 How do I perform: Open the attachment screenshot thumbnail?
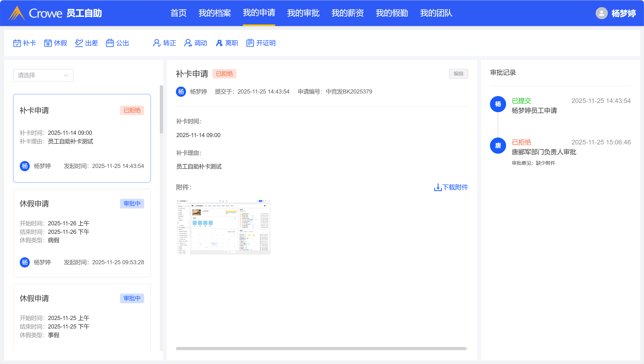[x=223, y=227]
